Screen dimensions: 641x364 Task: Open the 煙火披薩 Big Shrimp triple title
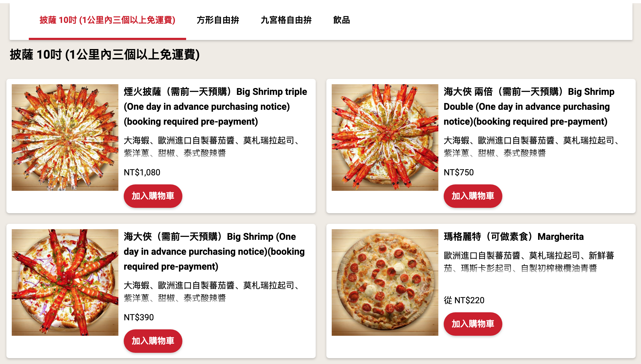(215, 107)
